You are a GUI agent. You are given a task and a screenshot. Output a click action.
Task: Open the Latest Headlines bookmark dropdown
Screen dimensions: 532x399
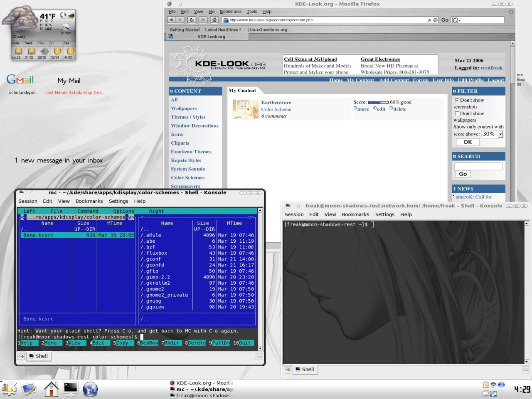point(223,30)
